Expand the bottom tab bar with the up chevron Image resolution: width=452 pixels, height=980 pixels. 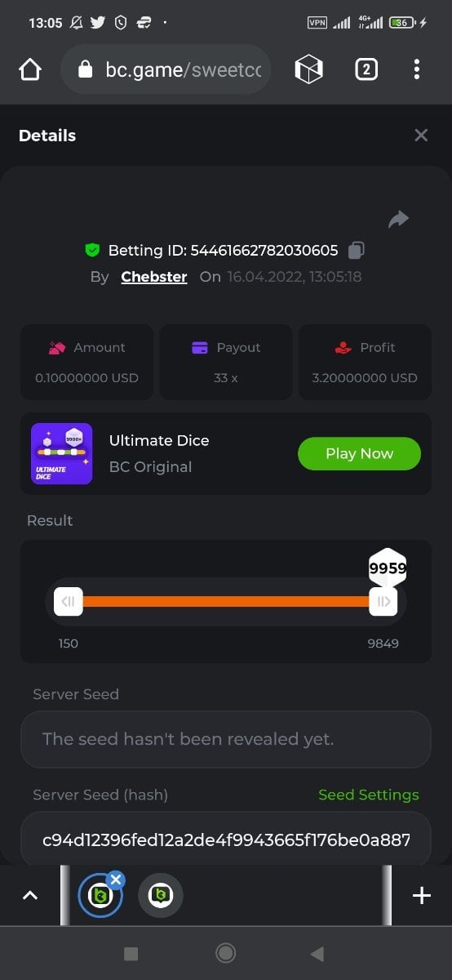tap(30, 896)
